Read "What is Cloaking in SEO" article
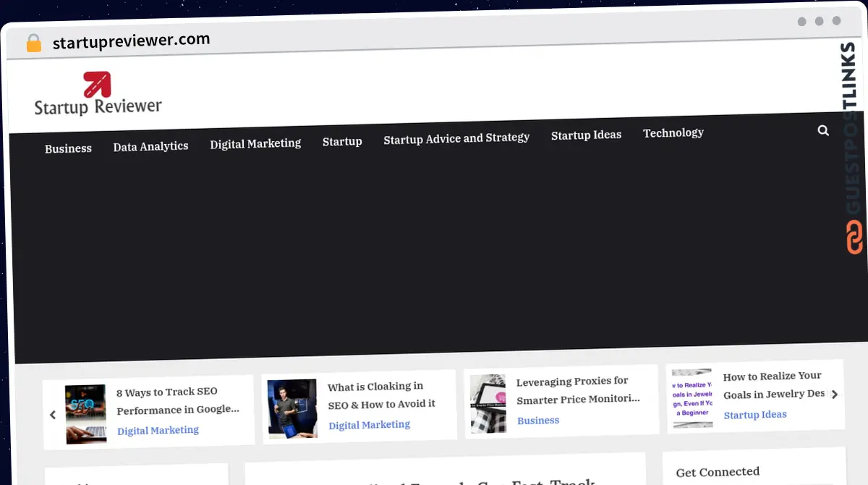 [x=381, y=395]
